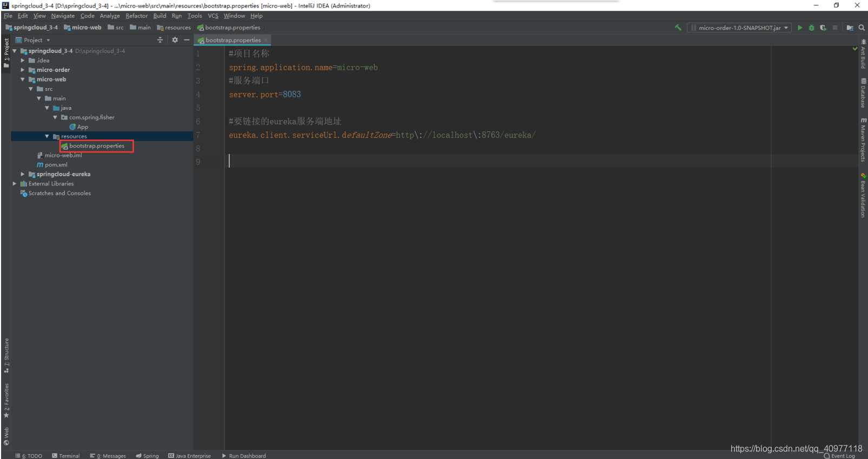Open the File menu
The image size is (868, 459).
[8, 16]
